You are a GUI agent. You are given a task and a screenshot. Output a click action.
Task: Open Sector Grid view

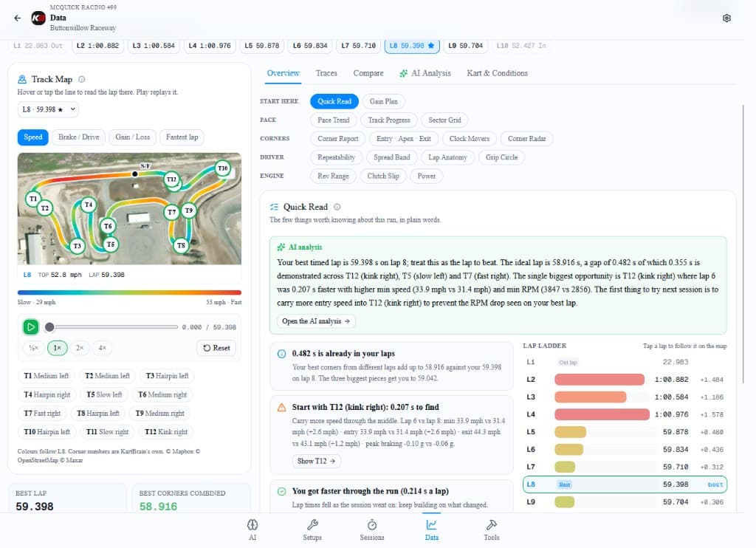coord(444,120)
